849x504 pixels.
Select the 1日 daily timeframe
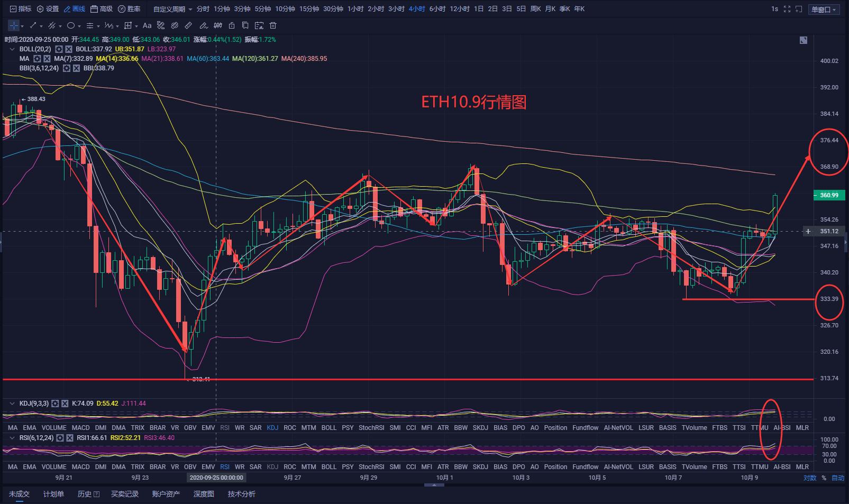coord(479,9)
